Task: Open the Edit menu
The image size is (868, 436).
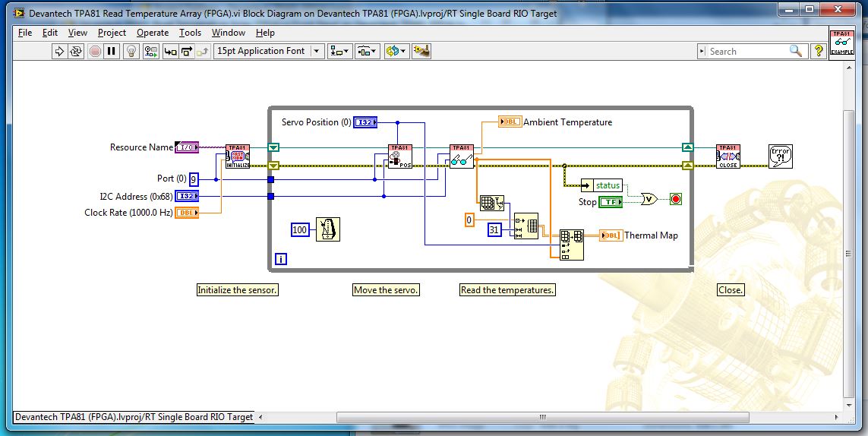Action: pos(50,33)
